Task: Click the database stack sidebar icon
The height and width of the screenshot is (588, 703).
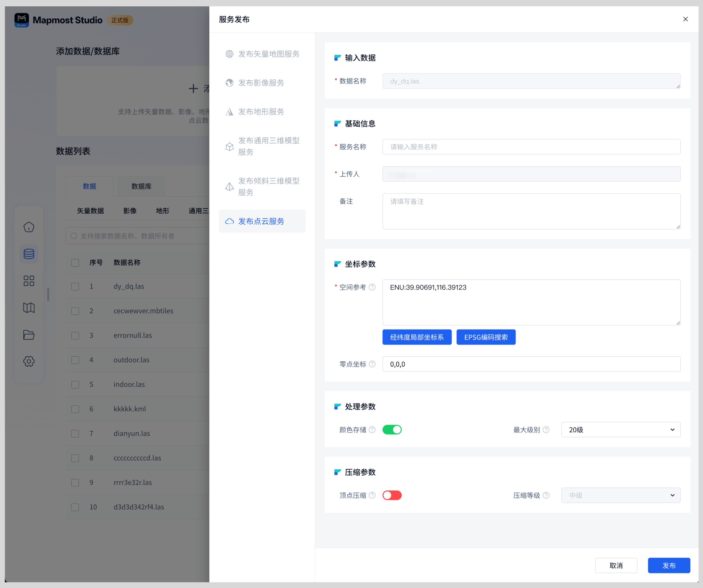Action: tap(29, 254)
